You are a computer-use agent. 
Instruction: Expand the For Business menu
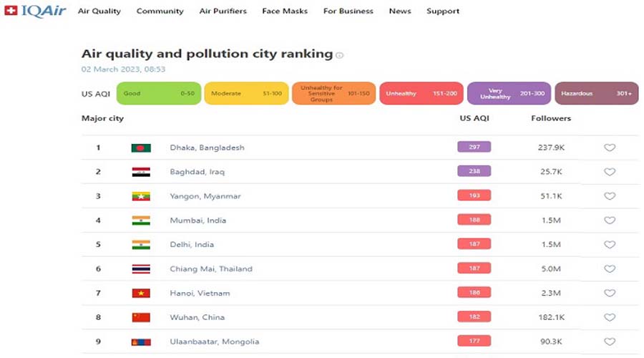[348, 11]
